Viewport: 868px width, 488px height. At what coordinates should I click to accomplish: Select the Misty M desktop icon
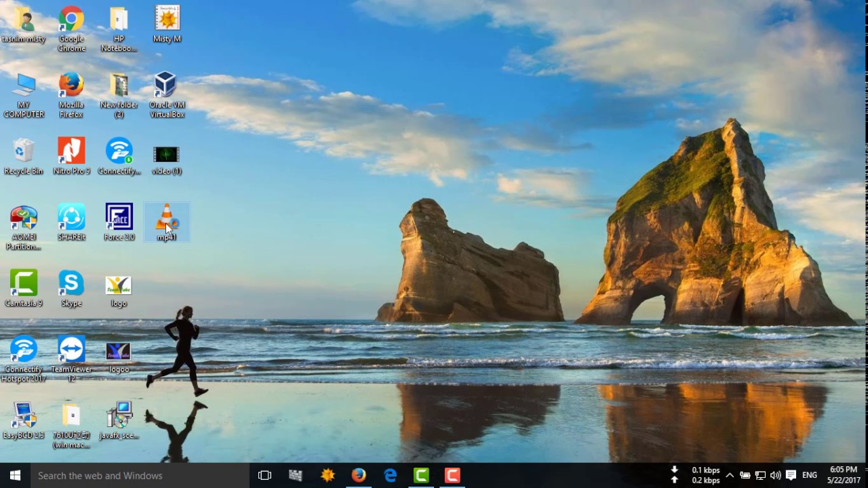point(167,24)
